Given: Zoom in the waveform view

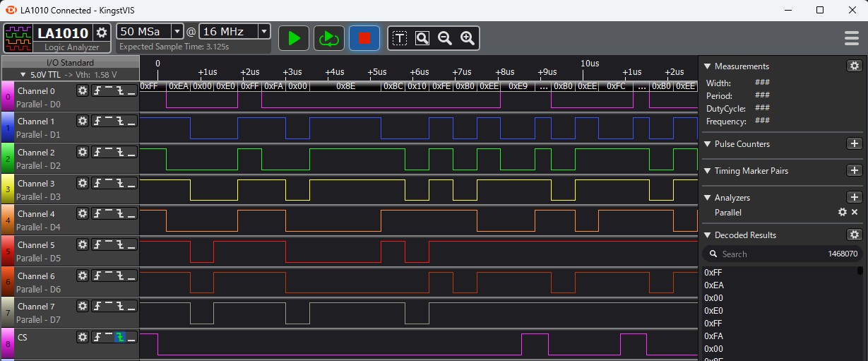Looking at the screenshot, I should click(x=467, y=38).
